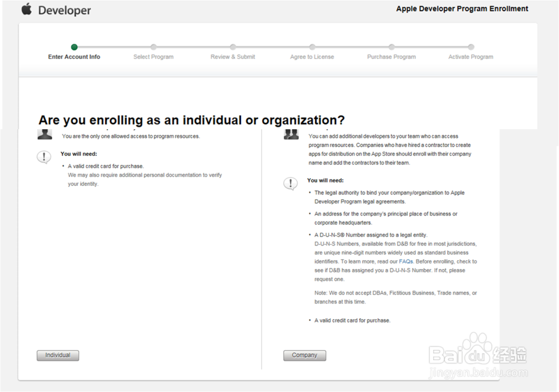Select the Select Program step
Image resolution: width=559 pixels, height=392 pixels.
(153, 57)
